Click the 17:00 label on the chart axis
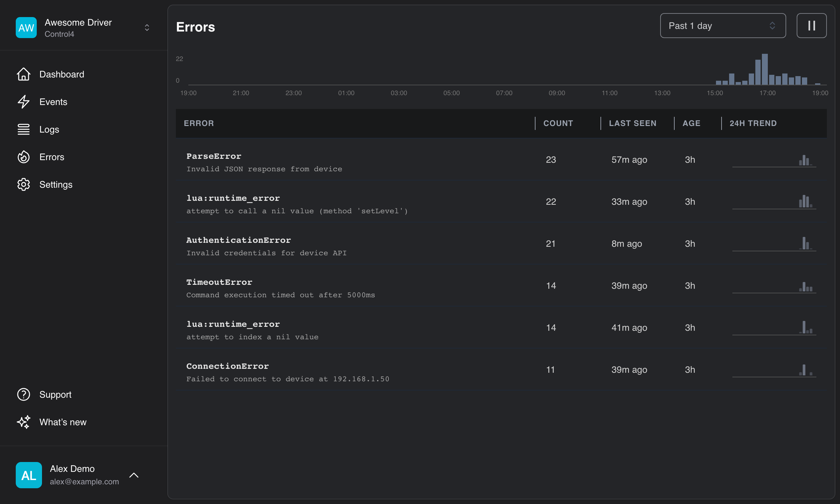This screenshot has width=840, height=504. click(x=767, y=93)
